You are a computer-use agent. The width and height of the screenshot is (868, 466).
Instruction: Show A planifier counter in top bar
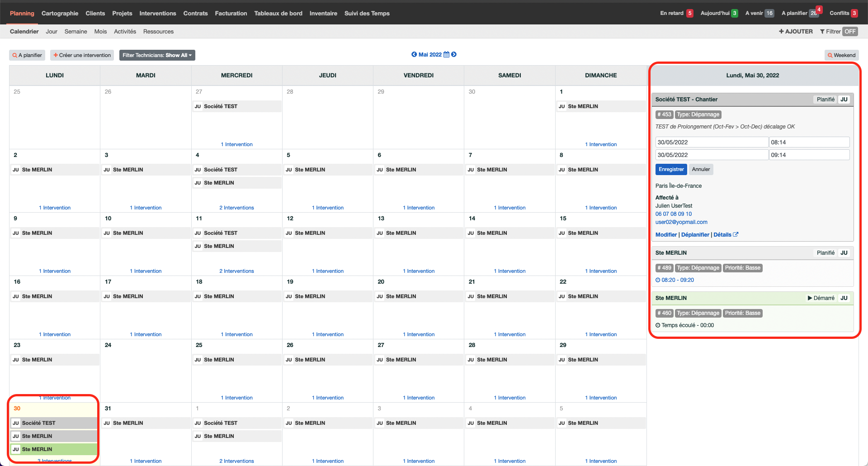[801, 13]
